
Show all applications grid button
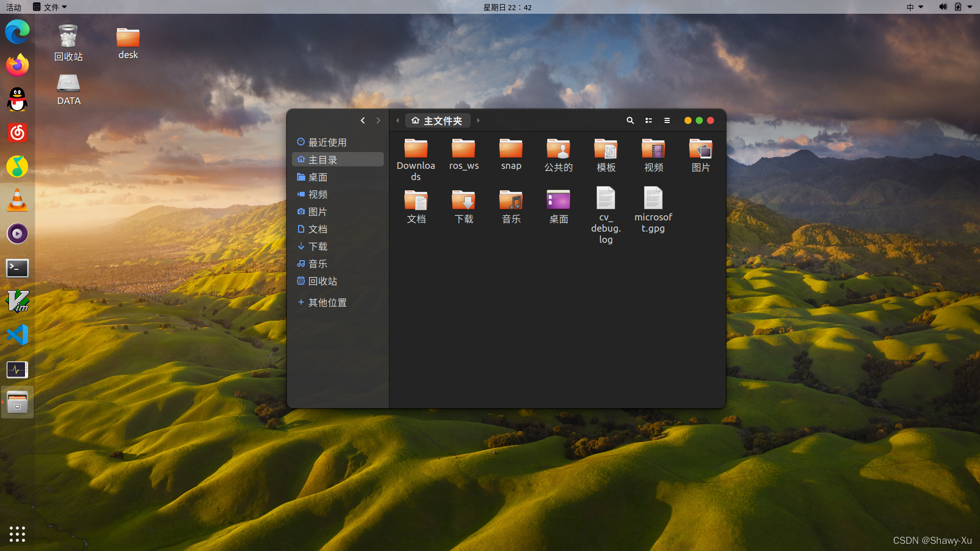point(17,534)
